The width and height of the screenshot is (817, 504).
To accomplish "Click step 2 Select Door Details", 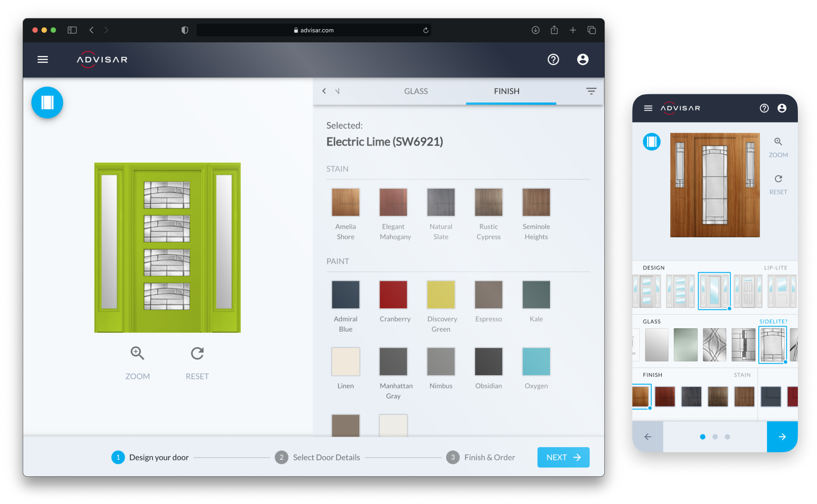I will 281,457.
